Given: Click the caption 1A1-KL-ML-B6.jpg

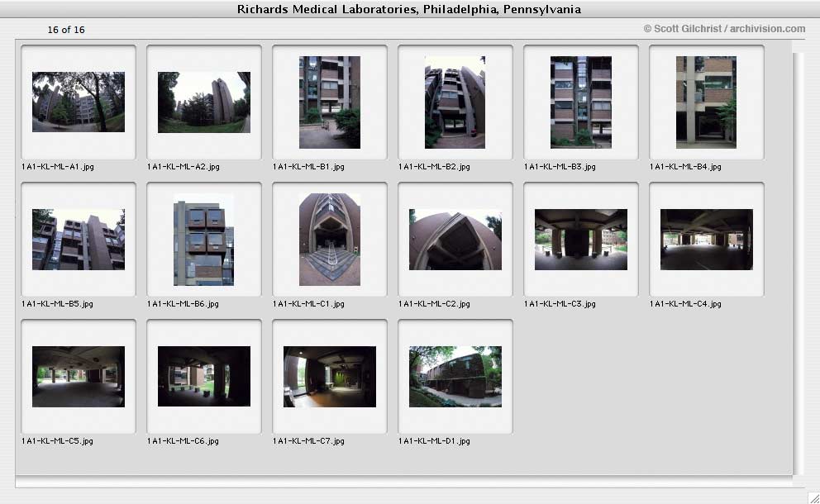Looking at the screenshot, I should pos(183,304).
